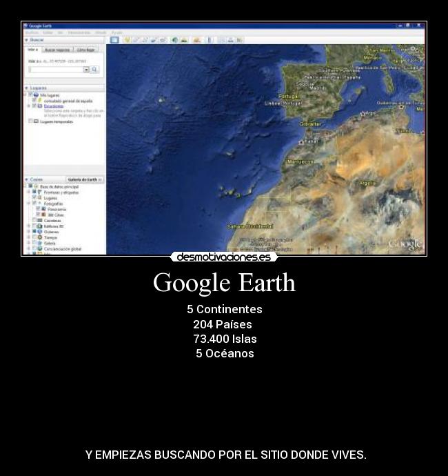This screenshot has width=448, height=476.
Task: Select the Lugares temporales folder row
Action: (x=57, y=121)
